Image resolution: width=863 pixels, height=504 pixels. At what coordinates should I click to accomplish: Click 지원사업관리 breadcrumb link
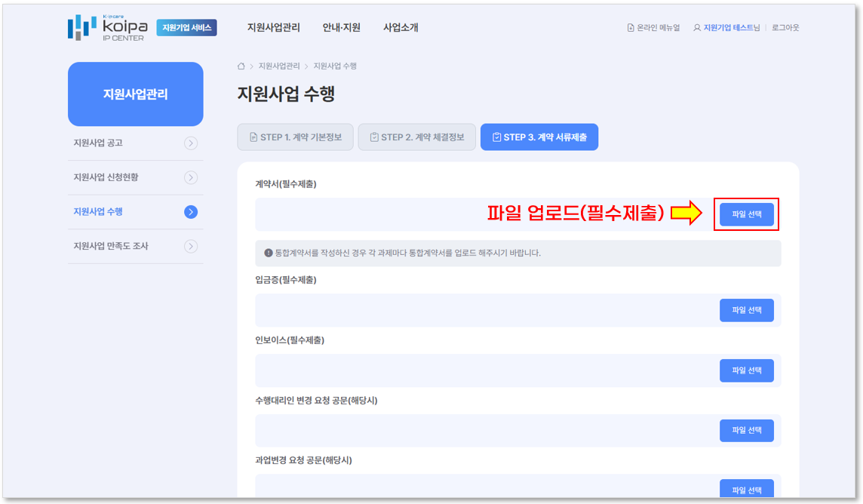coord(279,66)
